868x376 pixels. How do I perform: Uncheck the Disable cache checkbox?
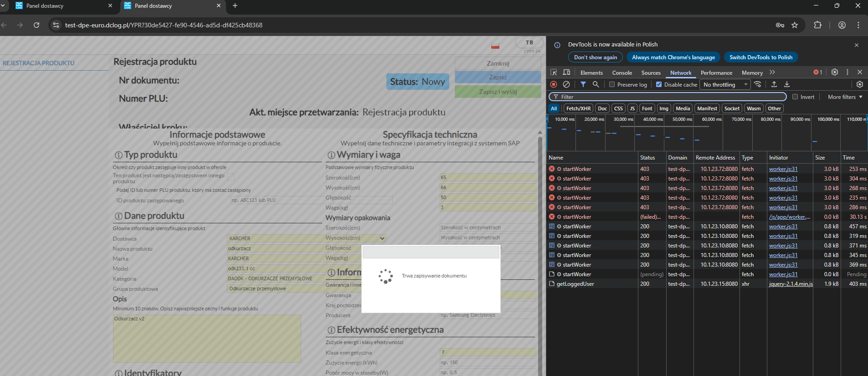(x=659, y=84)
